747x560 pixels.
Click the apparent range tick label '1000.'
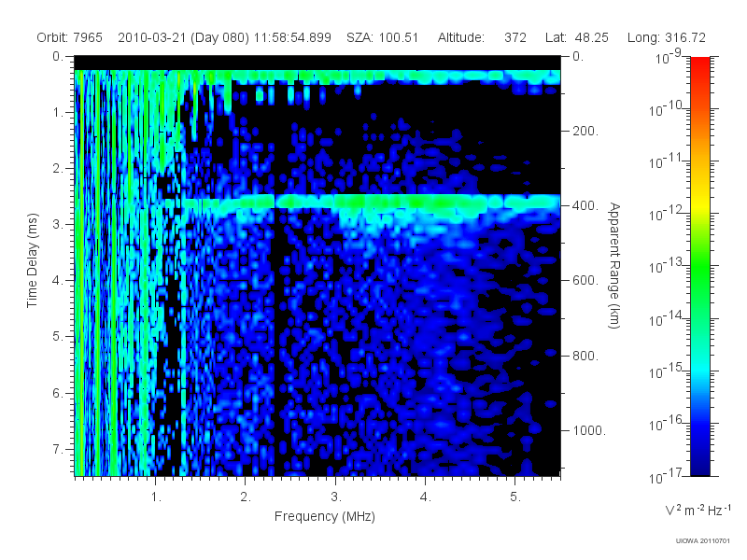pos(589,430)
